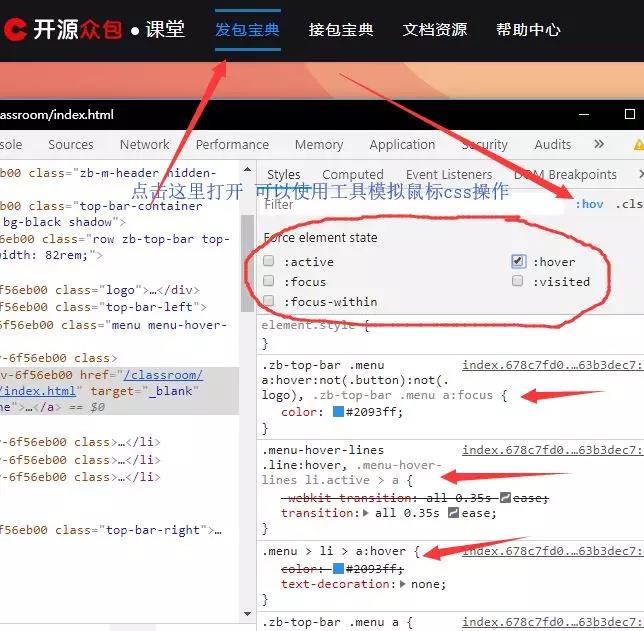Open easing editor icon for transition property
The width and height of the screenshot is (644, 631).
(453, 513)
